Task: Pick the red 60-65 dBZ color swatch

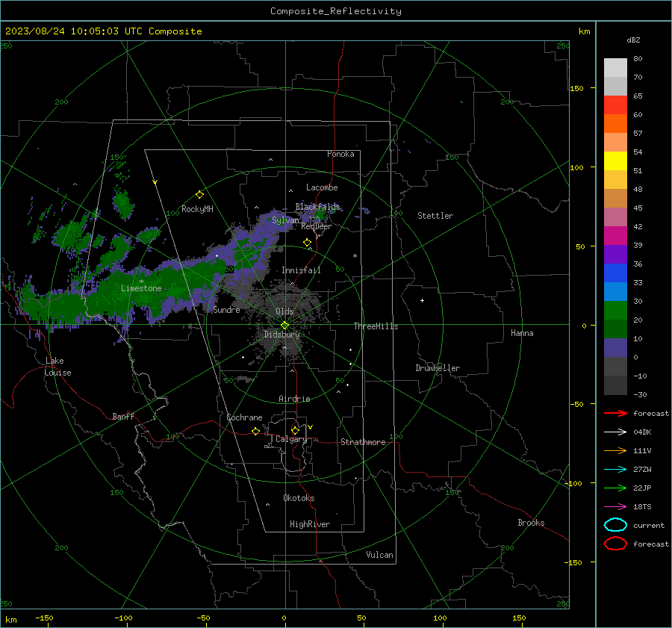Action: (615, 105)
